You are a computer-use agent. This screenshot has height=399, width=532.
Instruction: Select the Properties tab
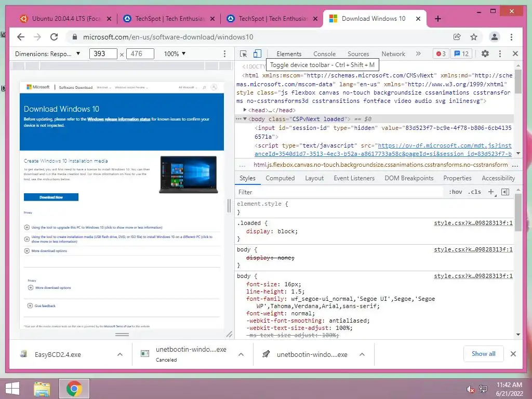pos(457,178)
